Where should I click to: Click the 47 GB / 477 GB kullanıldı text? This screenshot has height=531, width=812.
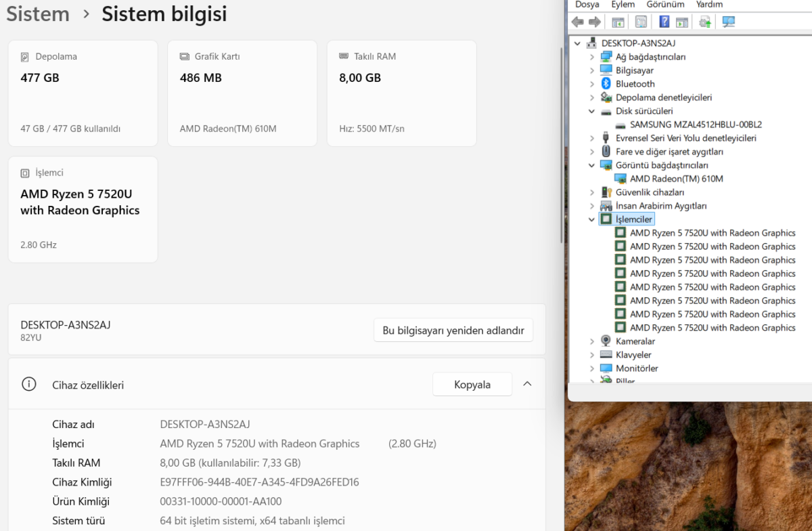click(70, 129)
